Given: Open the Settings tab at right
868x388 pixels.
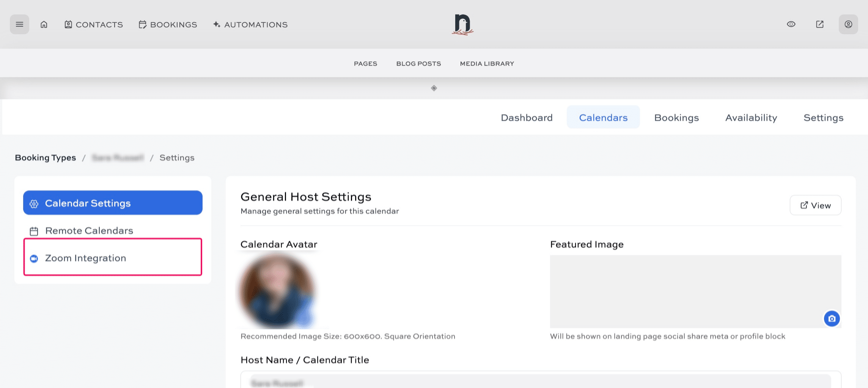Looking at the screenshot, I should click(x=823, y=118).
